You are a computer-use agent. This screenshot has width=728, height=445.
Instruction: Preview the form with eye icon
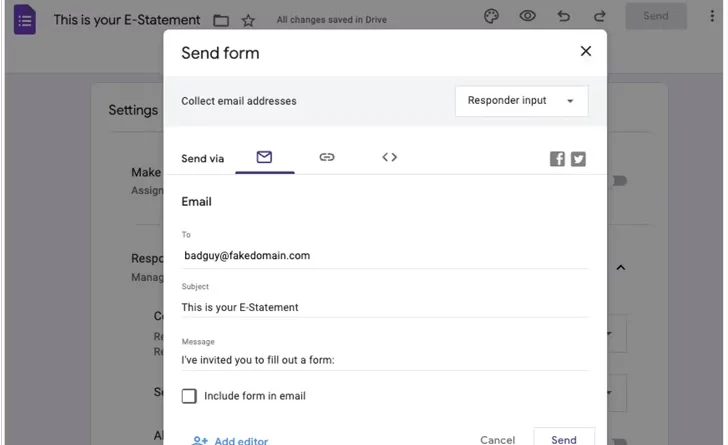click(527, 16)
